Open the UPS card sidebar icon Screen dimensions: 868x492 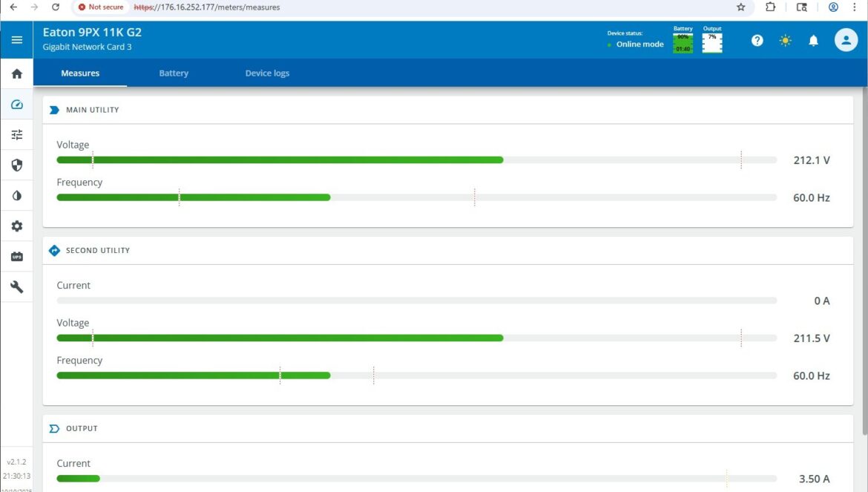(x=16, y=257)
